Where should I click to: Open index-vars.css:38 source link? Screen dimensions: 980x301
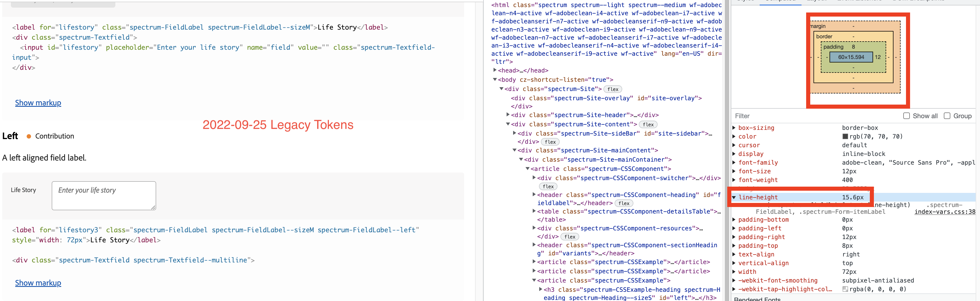[x=945, y=212]
